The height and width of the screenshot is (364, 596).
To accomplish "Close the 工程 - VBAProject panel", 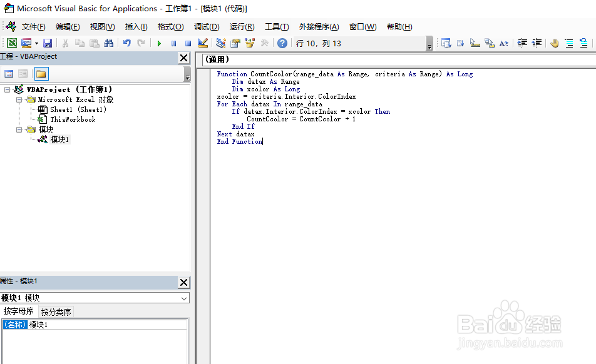I will click(183, 58).
